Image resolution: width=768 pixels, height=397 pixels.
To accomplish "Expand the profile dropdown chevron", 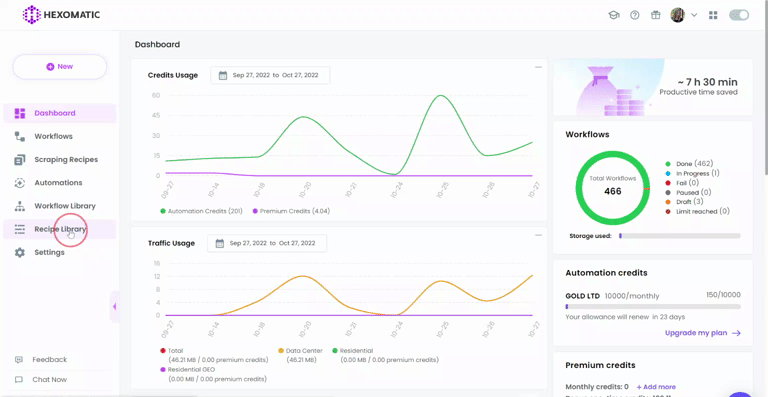I will pos(694,15).
